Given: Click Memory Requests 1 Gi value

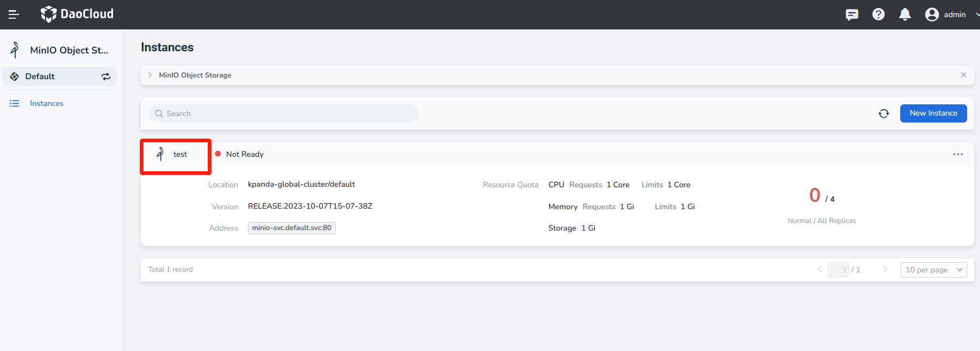Looking at the screenshot, I should point(627,207).
